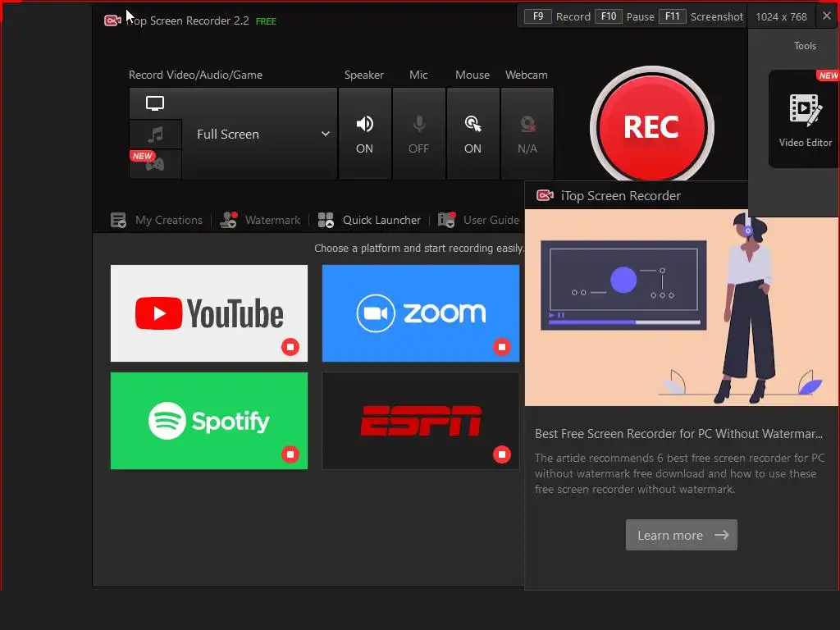Click the popup's iTop camera logo
This screenshot has height=630, width=840.
click(545, 195)
